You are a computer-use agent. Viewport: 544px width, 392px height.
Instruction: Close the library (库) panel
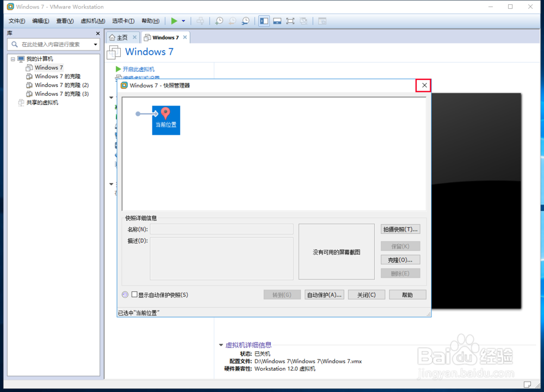click(x=98, y=33)
